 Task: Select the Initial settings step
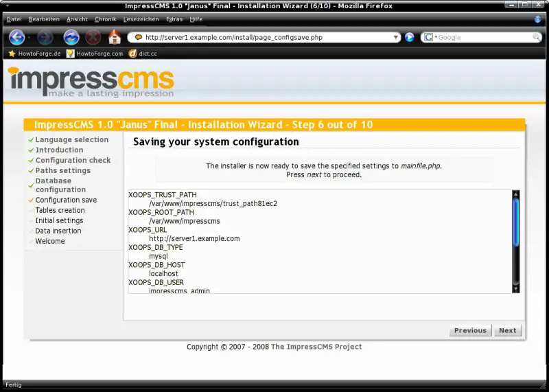(x=59, y=220)
